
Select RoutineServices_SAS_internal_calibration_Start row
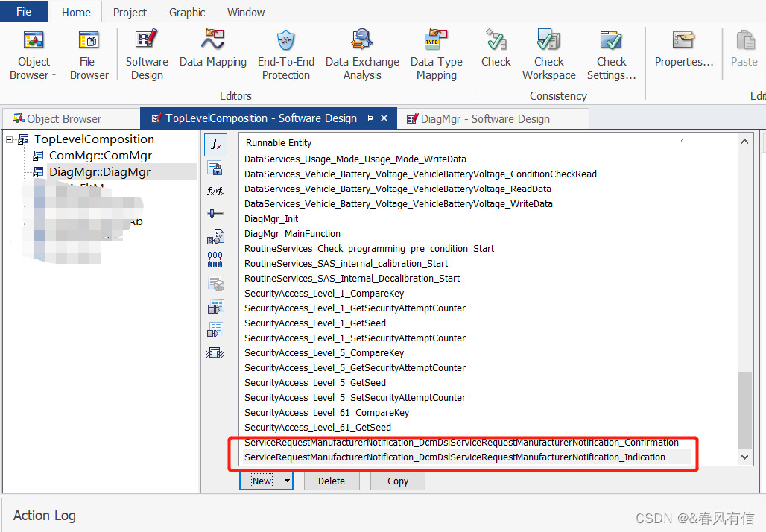[x=467, y=263]
